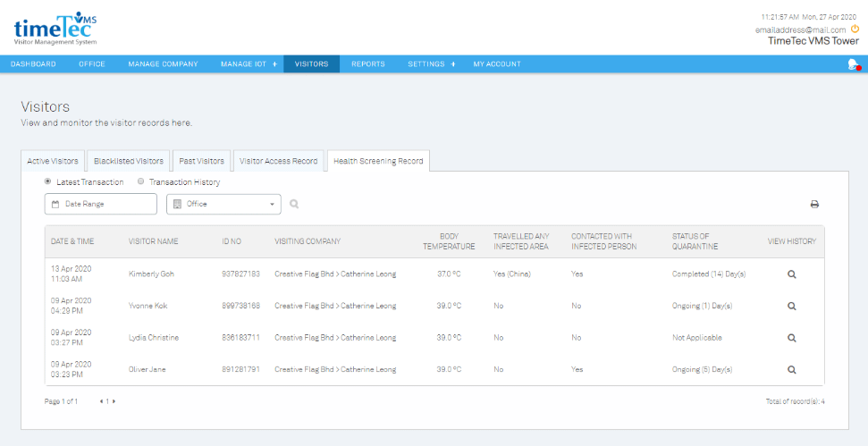Click the Visitor Name column header
This screenshot has width=868, height=446.
pyautogui.click(x=154, y=241)
